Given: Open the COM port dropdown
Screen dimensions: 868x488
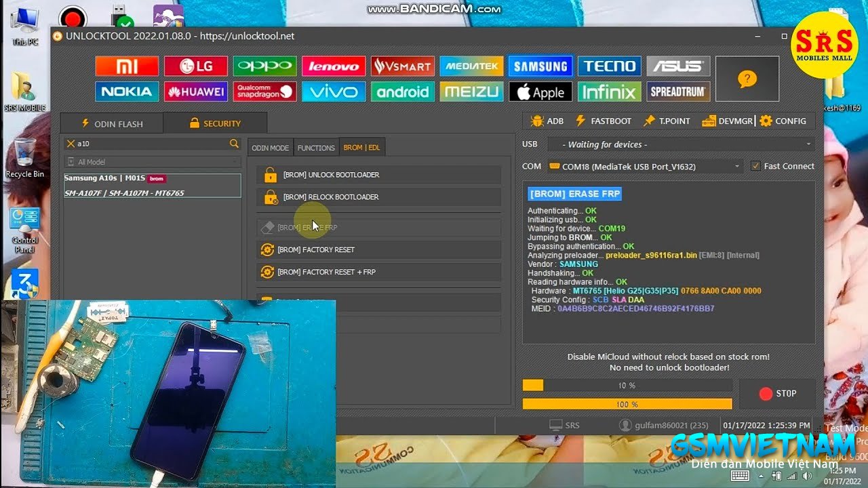Looking at the screenshot, I should click(646, 166).
